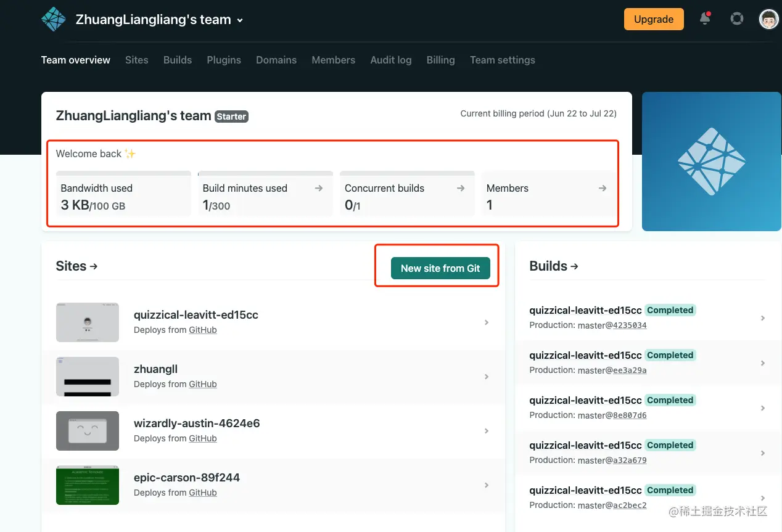Open commit link ee3a29a

point(630,370)
